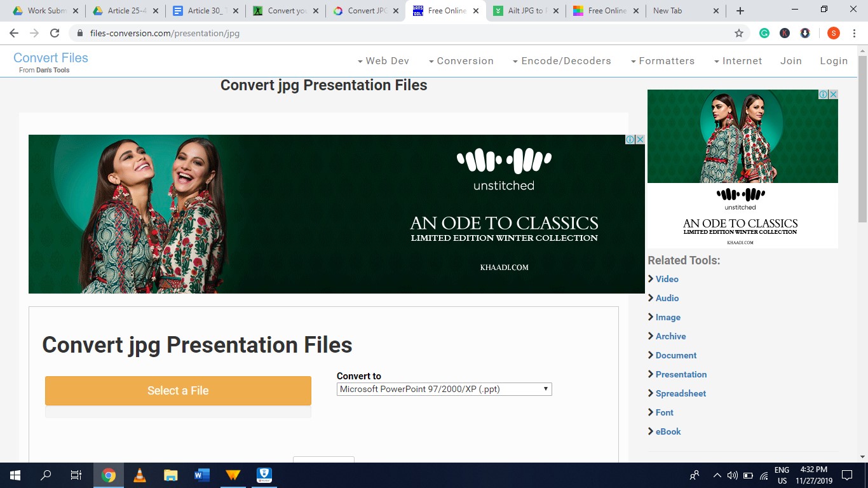Open the Formatters dropdown menu
This screenshot has height=488, width=868.
click(x=662, y=61)
